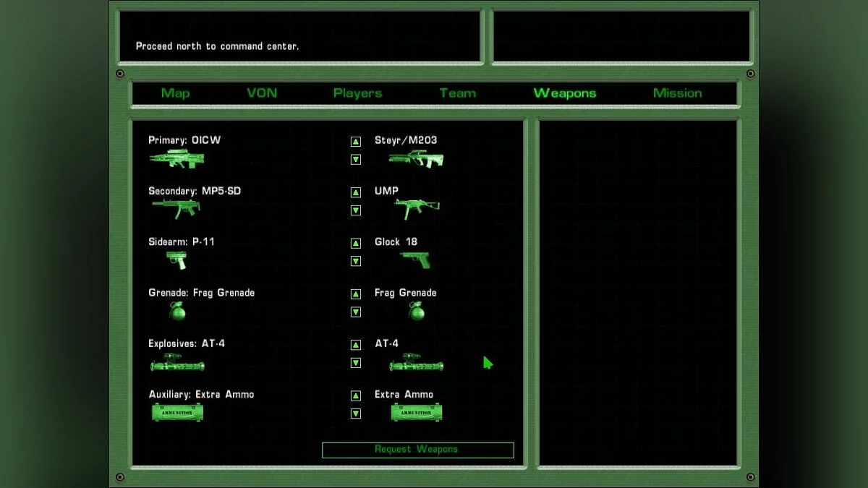Click the up arrow beside requested Frag Grenade

pos(356,294)
